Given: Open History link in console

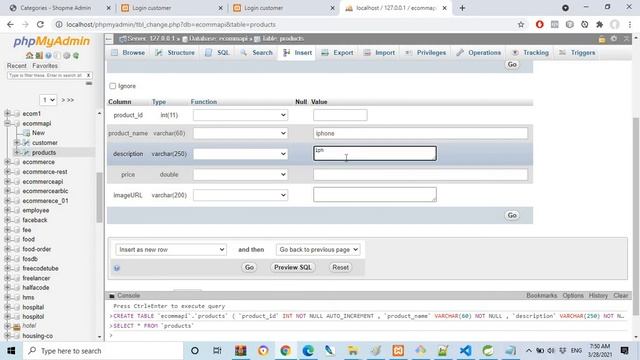Looking at the screenshot, I should [x=598, y=296].
